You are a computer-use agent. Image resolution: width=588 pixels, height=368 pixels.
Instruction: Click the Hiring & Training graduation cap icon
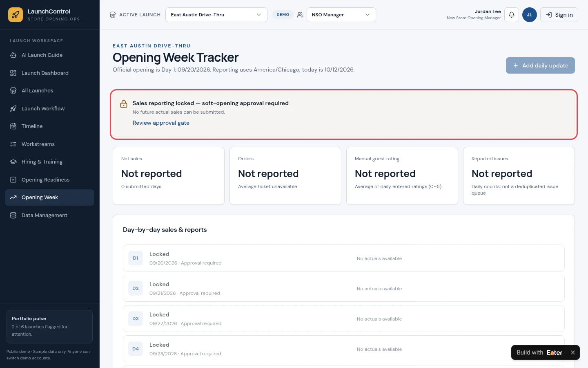pyautogui.click(x=13, y=162)
